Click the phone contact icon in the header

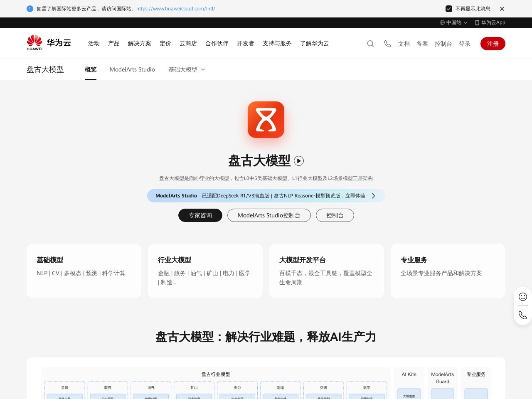(x=387, y=44)
